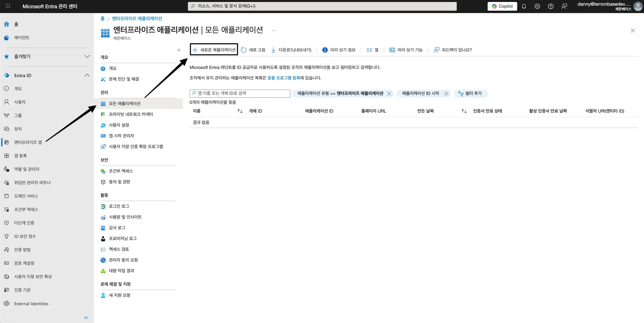Open 미리 보기 정보
Viewport: 644px width, 323px height.
point(339,50)
